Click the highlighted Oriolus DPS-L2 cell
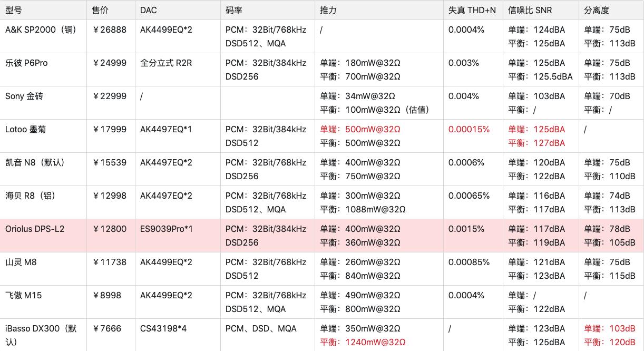The image size is (644, 351). click(35, 229)
